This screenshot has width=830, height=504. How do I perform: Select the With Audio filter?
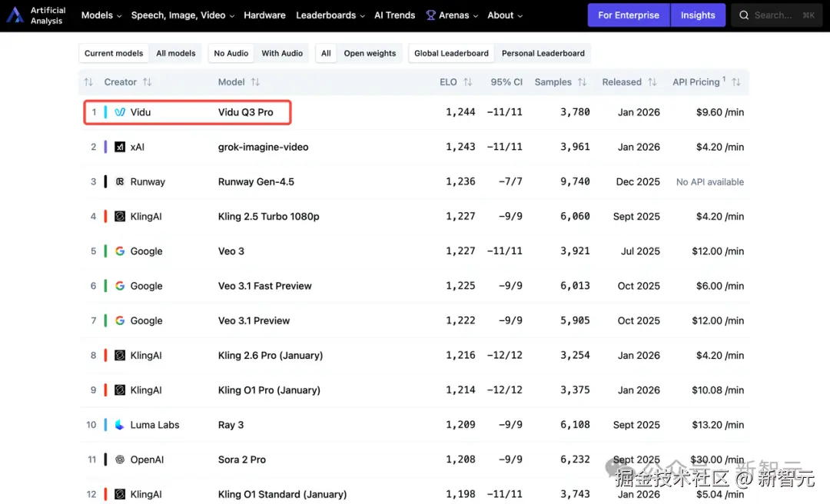coord(282,54)
